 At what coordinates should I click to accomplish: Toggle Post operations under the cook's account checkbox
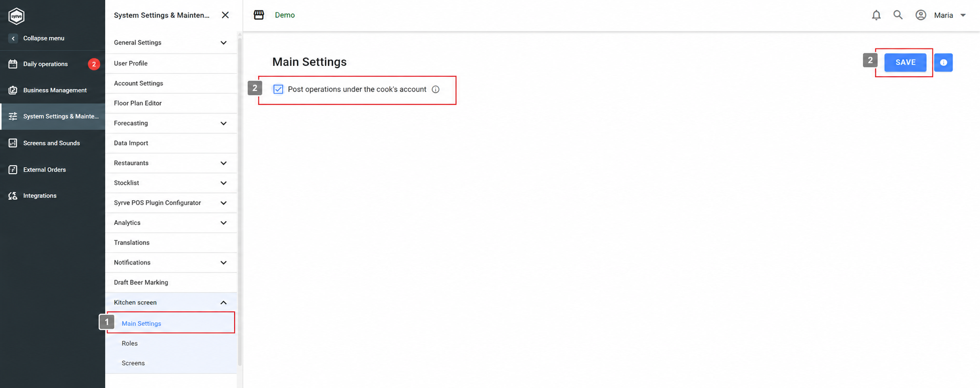278,89
